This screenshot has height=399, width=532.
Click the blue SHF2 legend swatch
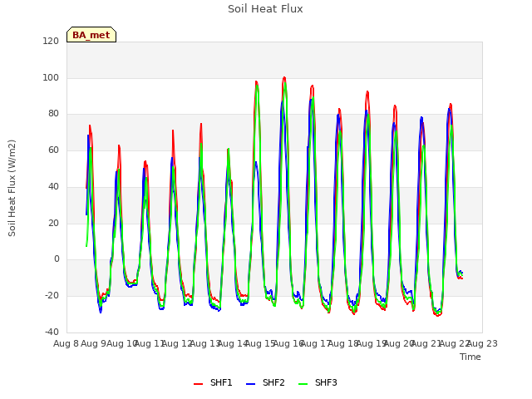250,384
